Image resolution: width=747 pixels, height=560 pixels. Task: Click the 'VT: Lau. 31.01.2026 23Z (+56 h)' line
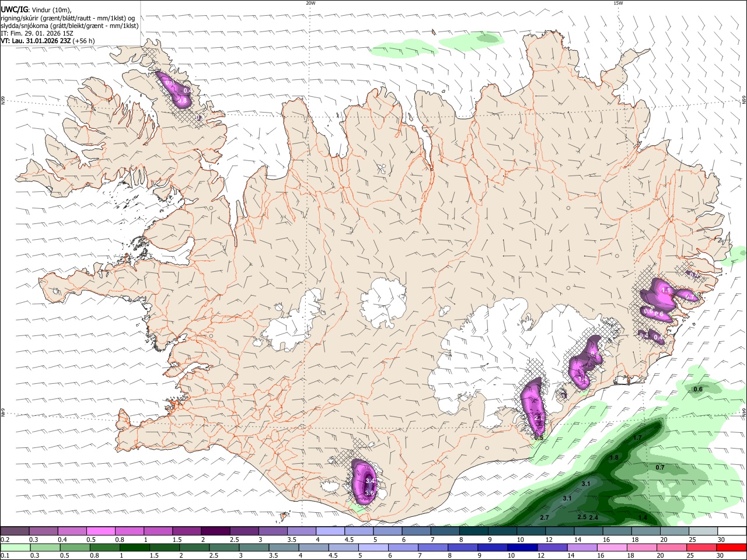coord(48,41)
